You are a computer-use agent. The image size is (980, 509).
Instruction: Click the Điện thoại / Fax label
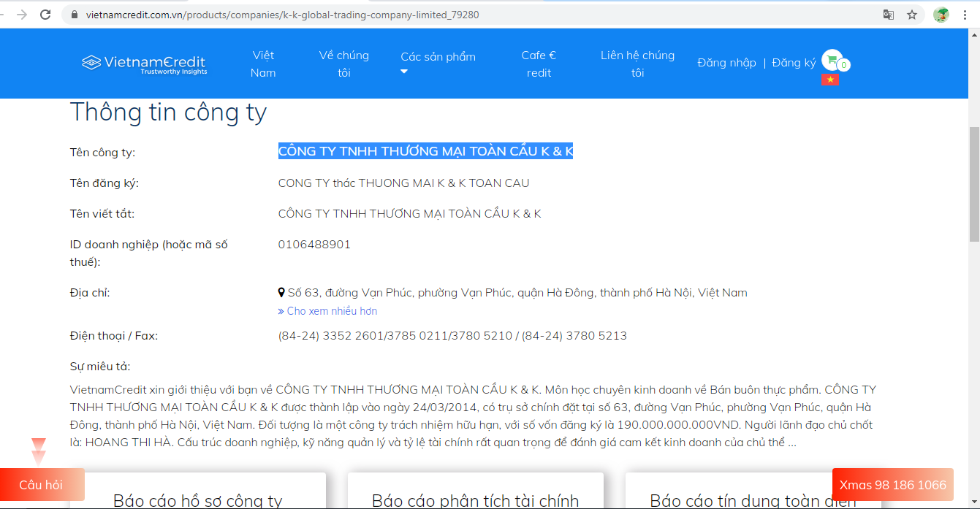click(114, 336)
